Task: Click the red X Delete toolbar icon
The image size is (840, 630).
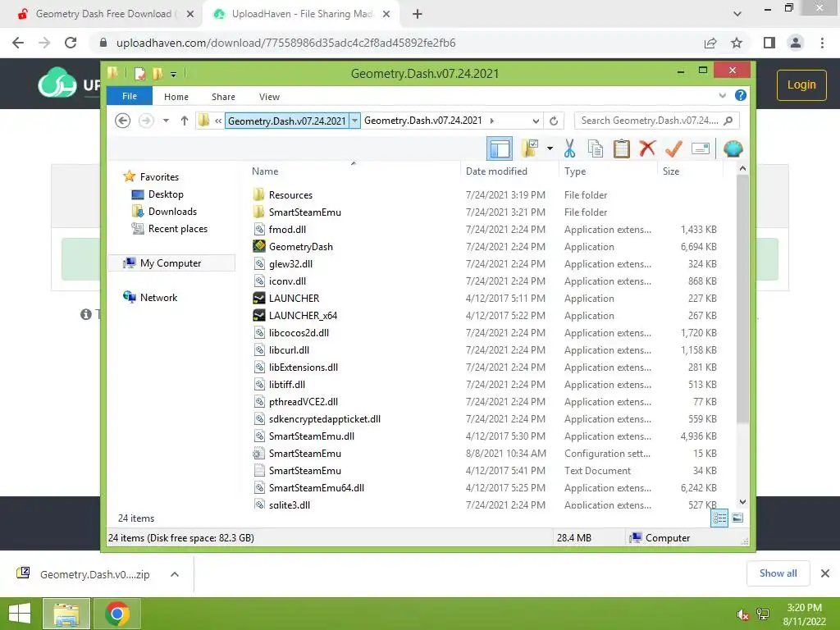Action: coord(647,148)
